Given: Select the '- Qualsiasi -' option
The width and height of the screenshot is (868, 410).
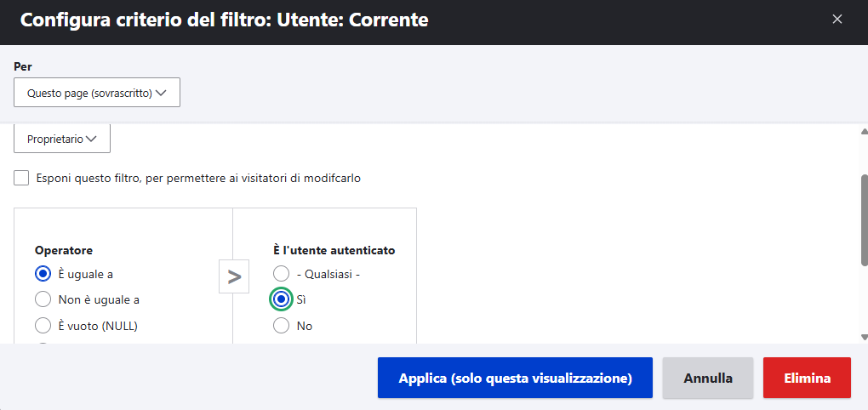Looking at the screenshot, I should (x=281, y=274).
